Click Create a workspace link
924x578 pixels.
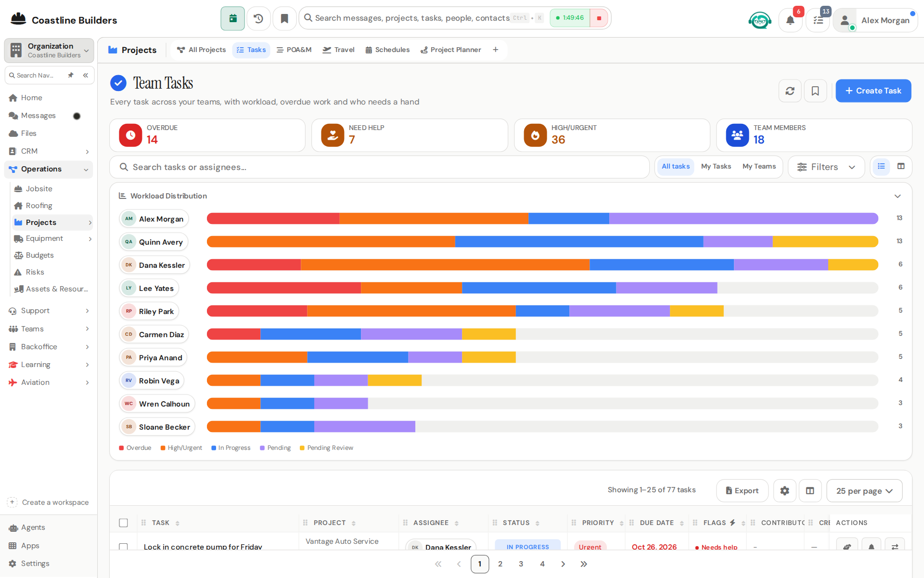point(49,502)
